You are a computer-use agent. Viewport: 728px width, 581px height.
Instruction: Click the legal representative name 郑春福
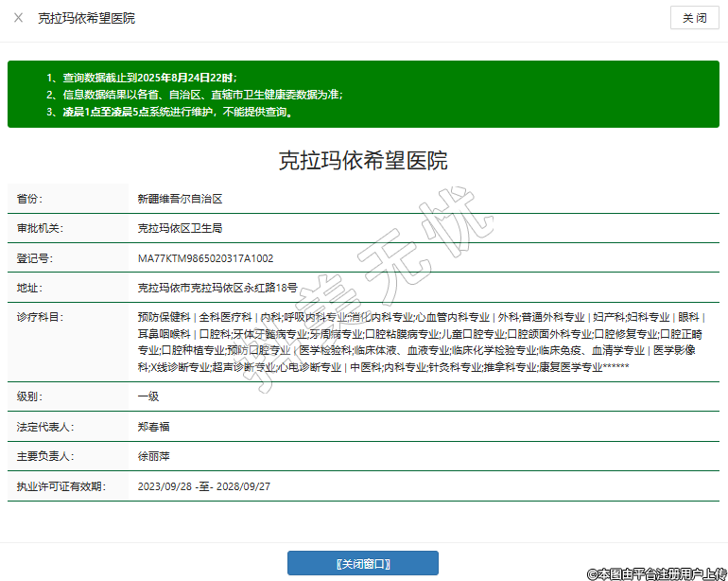(x=153, y=427)
